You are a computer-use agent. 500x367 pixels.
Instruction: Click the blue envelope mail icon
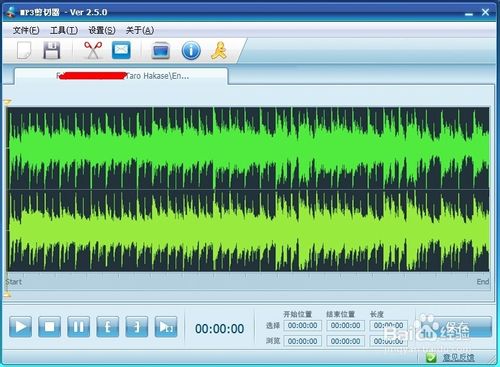[121, 50]
